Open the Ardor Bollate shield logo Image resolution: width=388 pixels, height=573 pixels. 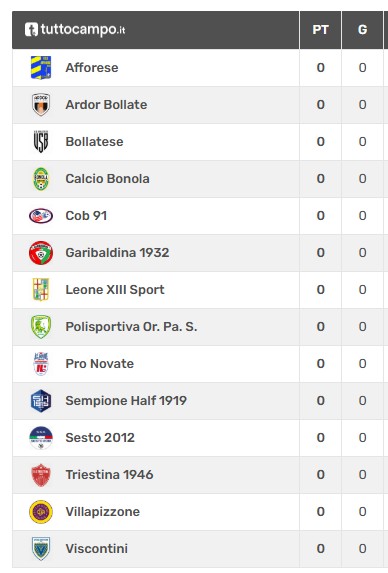pos(41,105)
